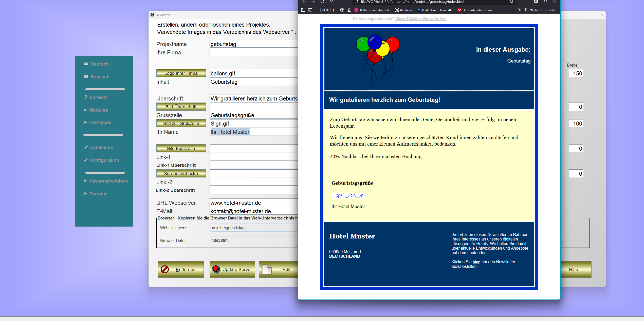Click the browser home icon
This screenshot has width=644, height=321.
pyautogui.click(x=331, y=2)
